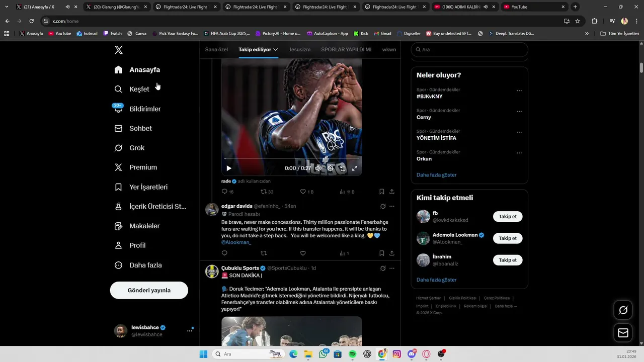Open WhatsApp from the taskbar
Image resolution: width=644 pixels, height=362 pixels.
click(323, 354)
